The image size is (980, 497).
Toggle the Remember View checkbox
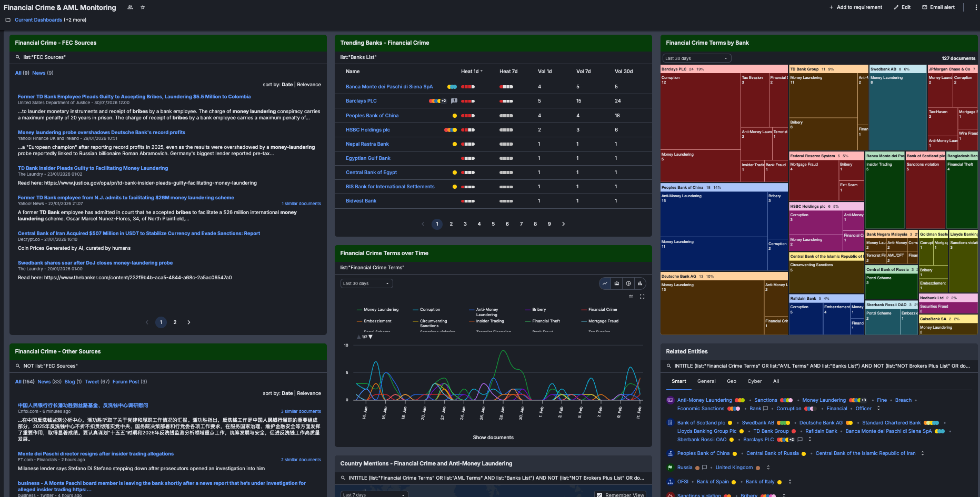click(599, 495)
